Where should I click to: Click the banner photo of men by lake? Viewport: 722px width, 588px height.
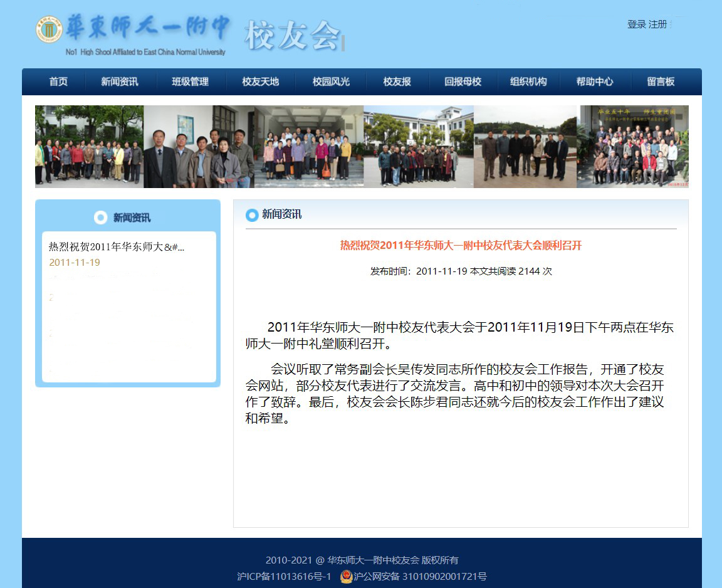click(x=525, y=147)
